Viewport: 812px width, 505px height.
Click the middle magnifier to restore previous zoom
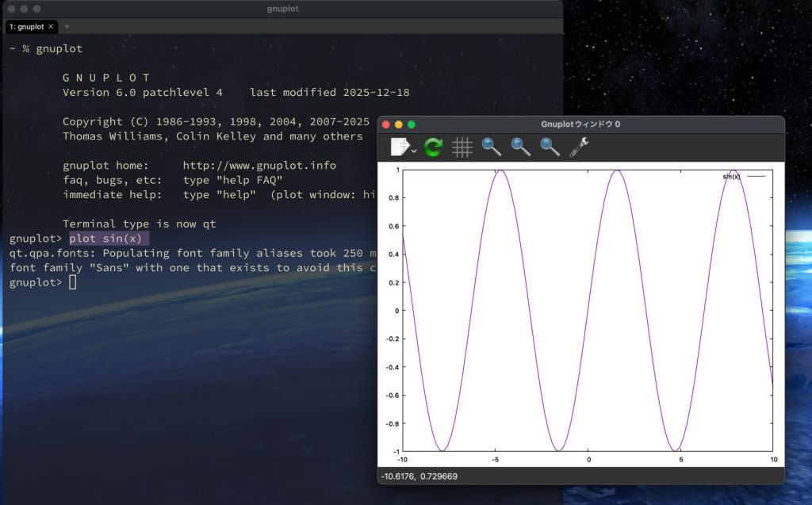[520, 147]
